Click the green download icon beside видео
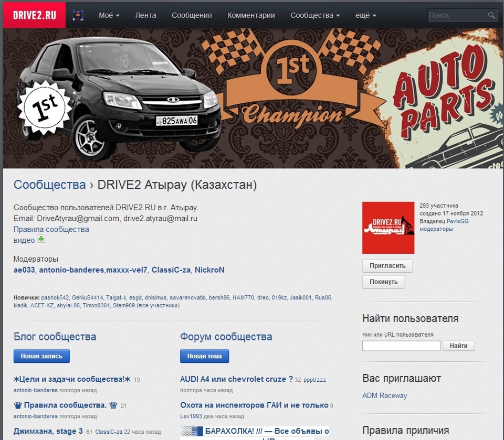Screen dimensions: 504x440 41,239
